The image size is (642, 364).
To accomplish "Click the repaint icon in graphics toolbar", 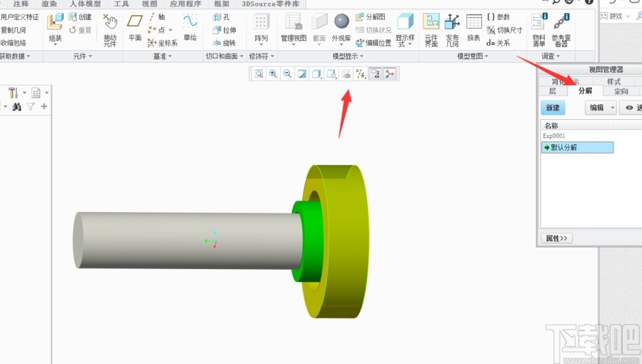I will pos(302,74).
